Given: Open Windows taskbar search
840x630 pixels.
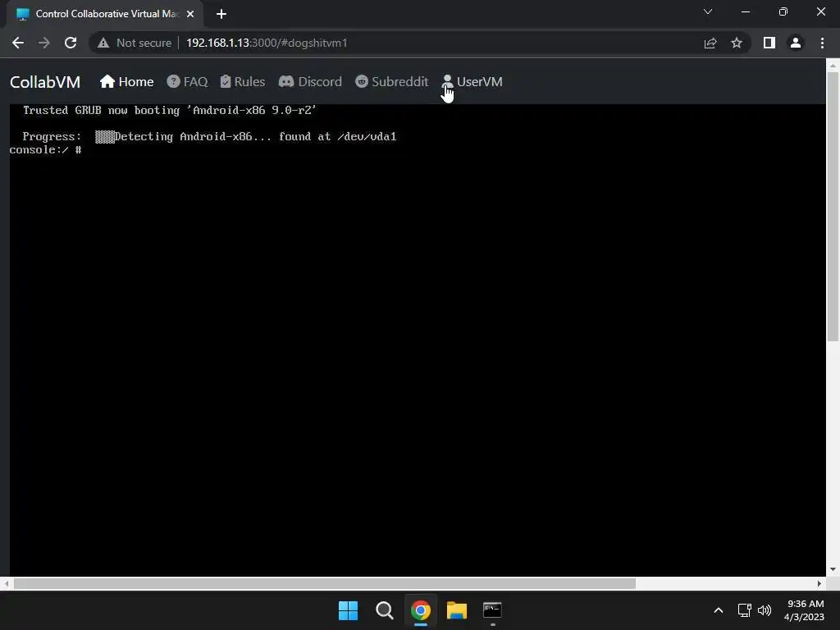Looking at the screenshot, I should pyautogui.click(x=385, y=610).
